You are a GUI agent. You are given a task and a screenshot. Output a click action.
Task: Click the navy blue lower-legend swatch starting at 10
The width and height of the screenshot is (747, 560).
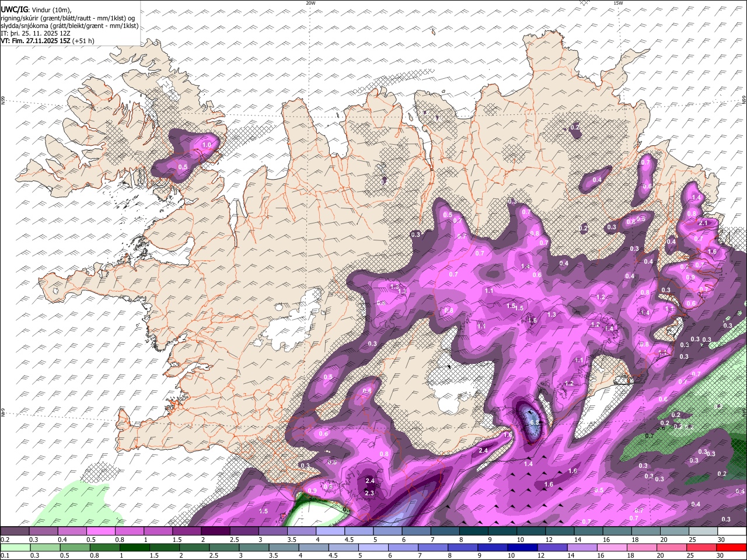[523, 547]
